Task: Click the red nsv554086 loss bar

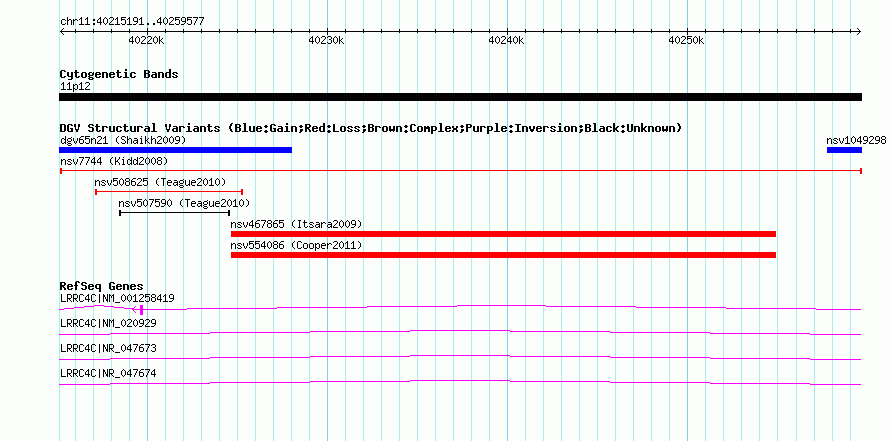Action: [503, 255]
